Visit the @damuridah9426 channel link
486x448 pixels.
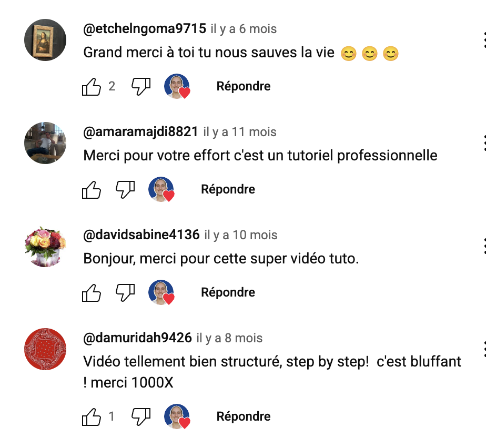138,338
